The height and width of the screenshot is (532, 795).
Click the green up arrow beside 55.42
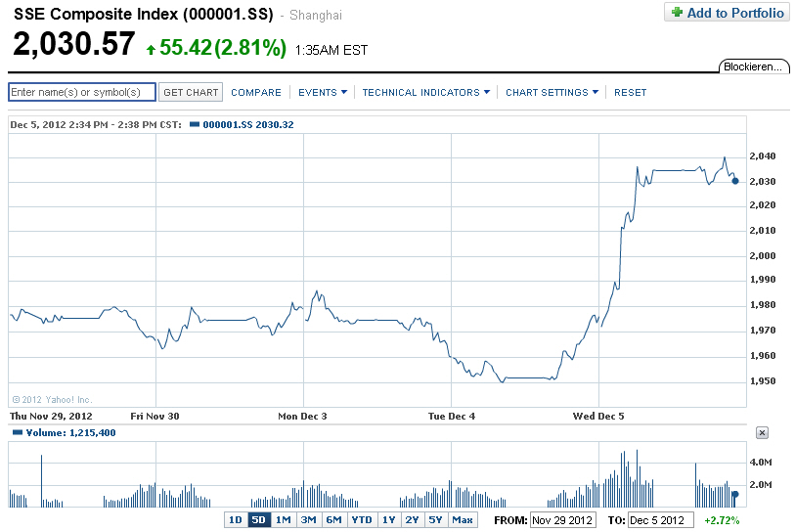(x=151, y=49)
